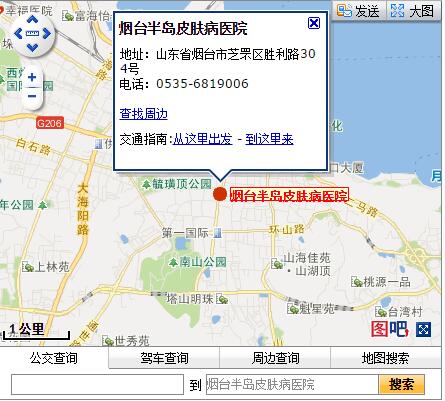
Task: Pan the map down with the arrow
Action: click(32, 48)
